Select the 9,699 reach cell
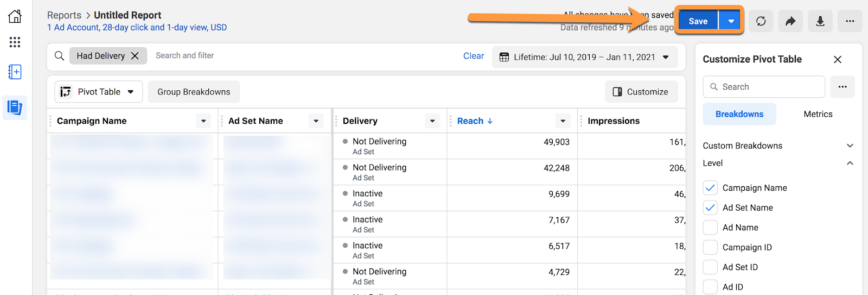Image resolution: width=868 pixels, height=295 pixels. point(512,198)
